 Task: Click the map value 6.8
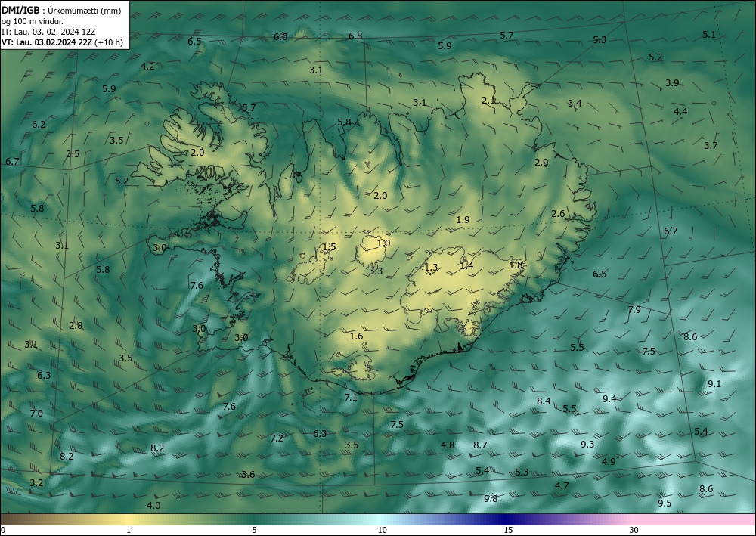(355, 36)
